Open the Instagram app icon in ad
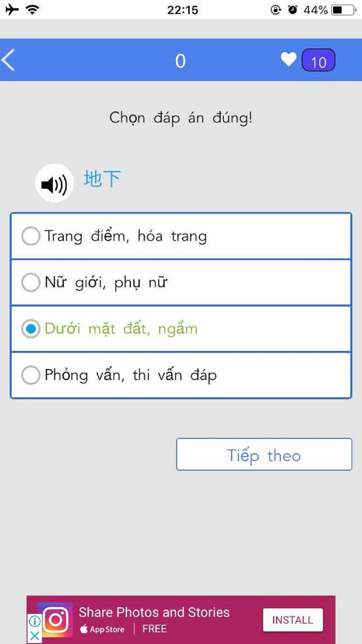This screenshot has height=644, width=362. (56, 620)
